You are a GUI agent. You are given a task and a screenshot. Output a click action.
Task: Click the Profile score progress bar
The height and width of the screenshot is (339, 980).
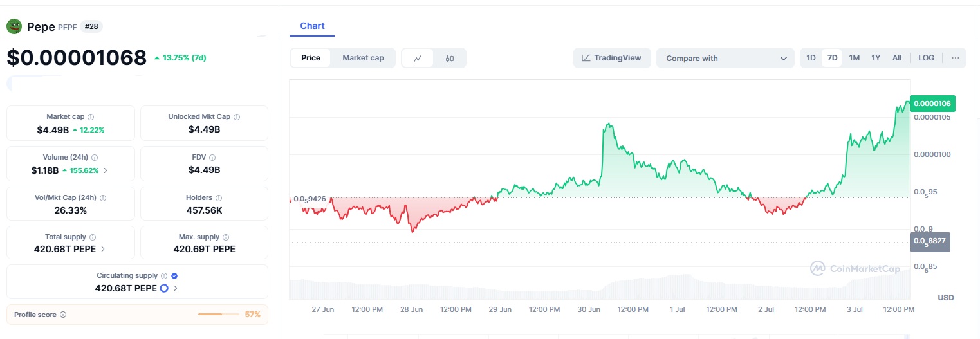219,315
